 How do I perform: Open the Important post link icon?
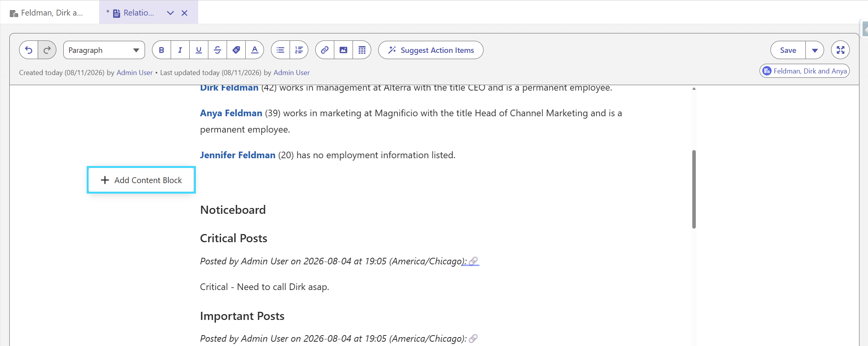[473, 339]
